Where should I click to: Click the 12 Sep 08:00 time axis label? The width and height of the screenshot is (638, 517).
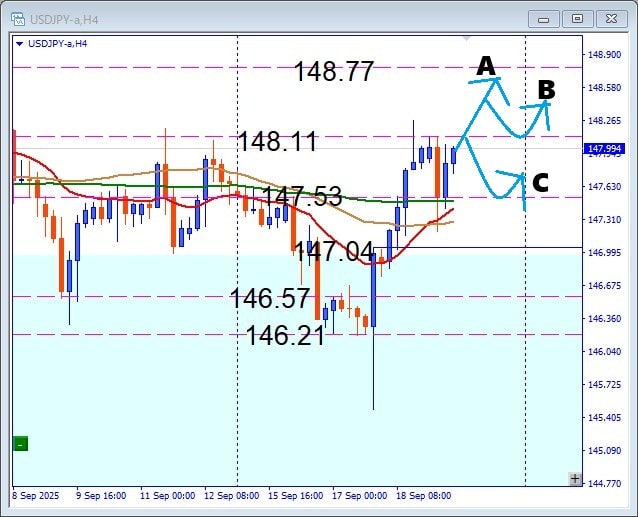point(232,496)
